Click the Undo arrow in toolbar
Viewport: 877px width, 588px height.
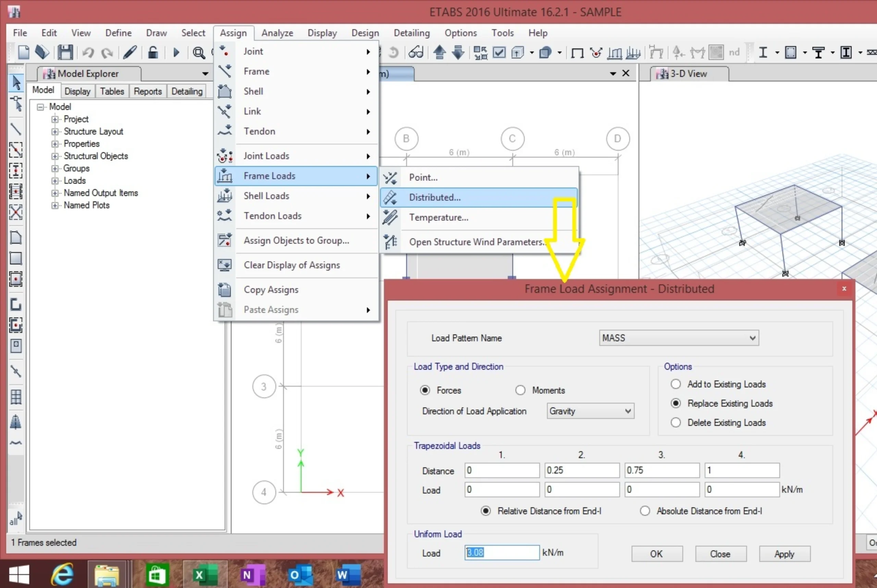tap(88, 52)
